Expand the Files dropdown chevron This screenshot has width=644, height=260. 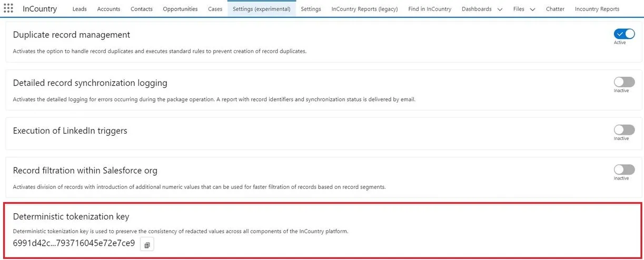click(x=532, y=9)
